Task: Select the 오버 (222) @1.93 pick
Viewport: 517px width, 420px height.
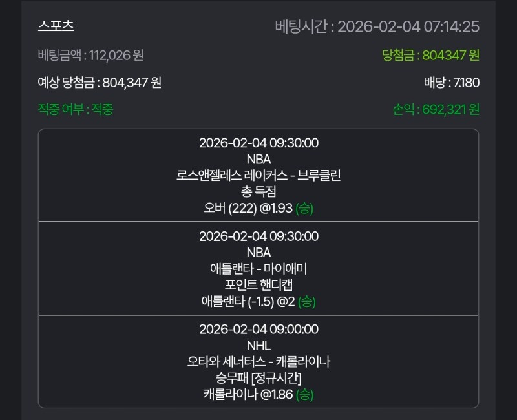Action: tap(258, 208)
